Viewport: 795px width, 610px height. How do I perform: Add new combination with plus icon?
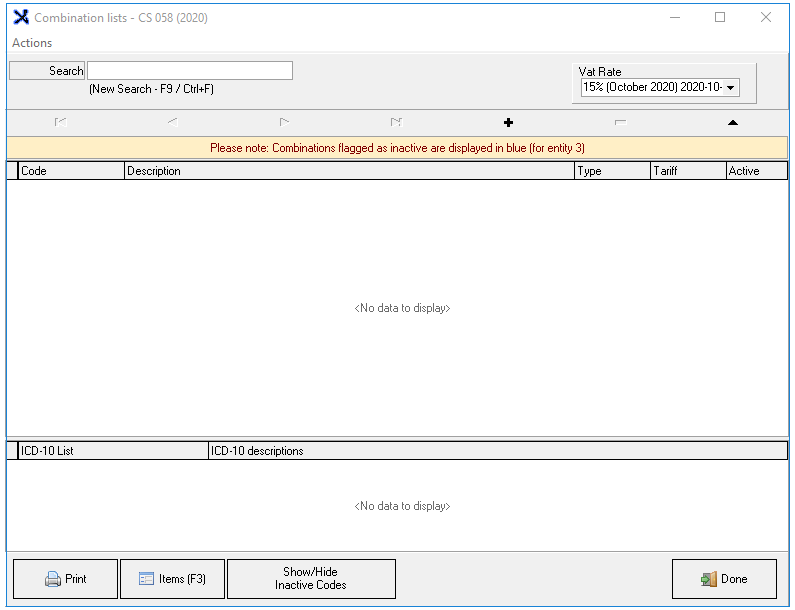point(509,122)
